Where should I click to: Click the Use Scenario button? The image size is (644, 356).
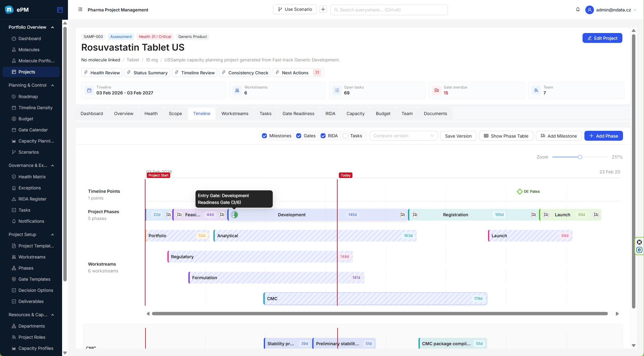pos(295,9)
